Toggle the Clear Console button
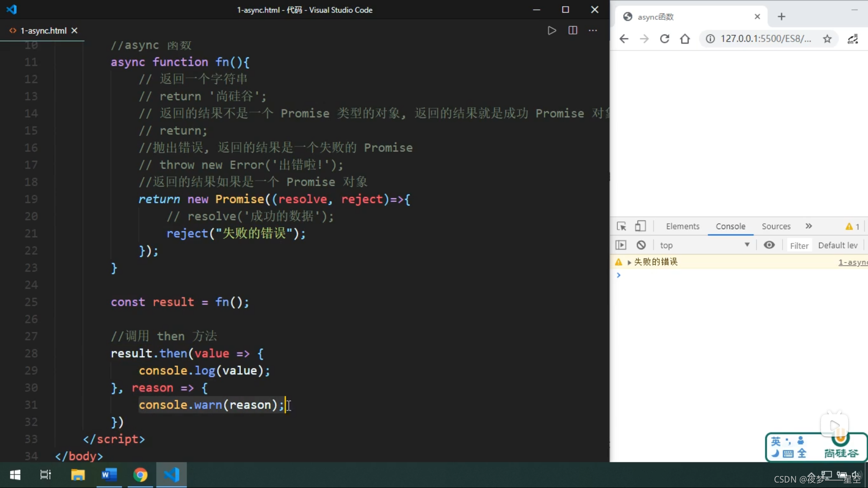This screenshot has width=868, height=488. point(641,244)
